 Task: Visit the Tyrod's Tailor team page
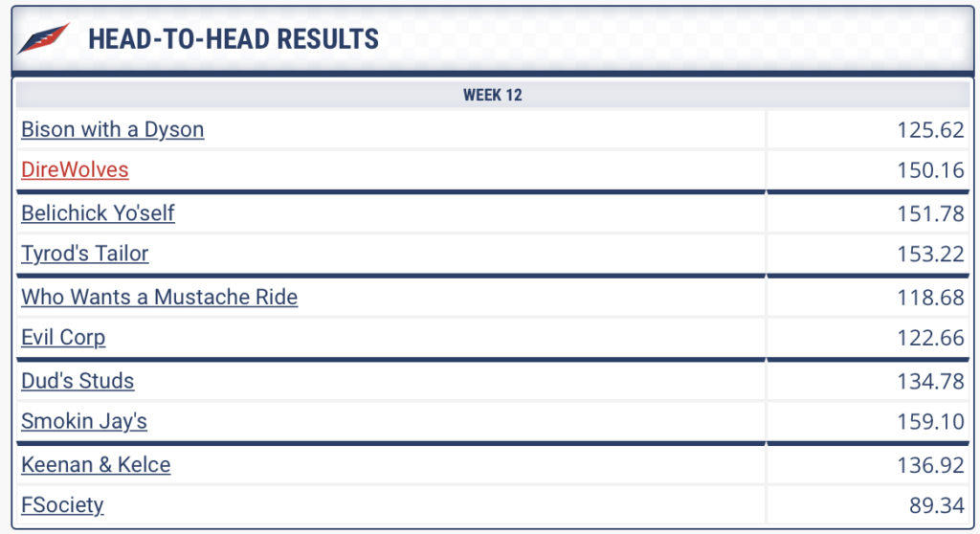[85, 254]
